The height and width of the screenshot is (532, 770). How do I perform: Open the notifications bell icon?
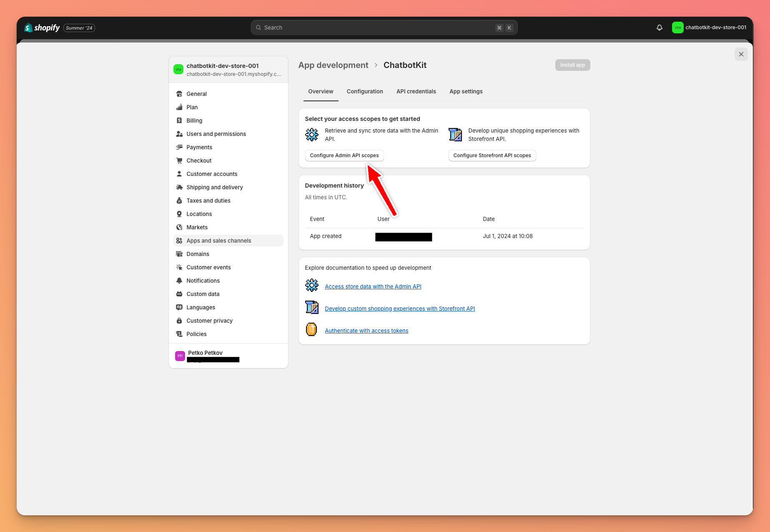[660, 28]
